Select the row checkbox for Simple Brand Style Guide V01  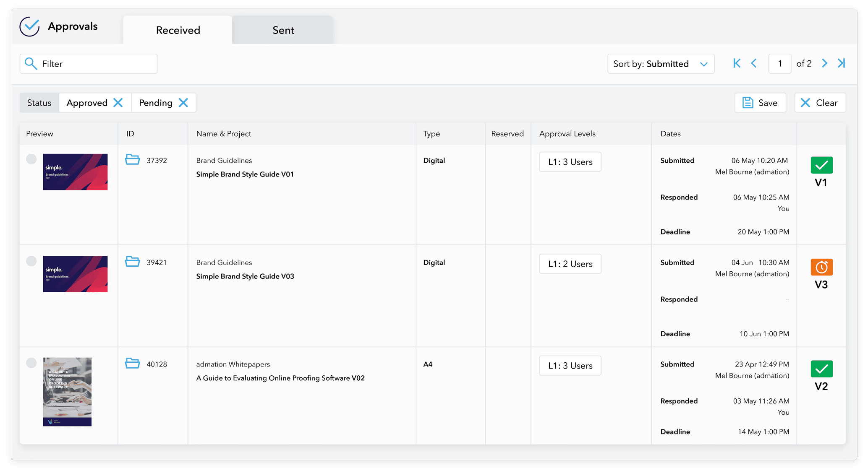[31, 159]
